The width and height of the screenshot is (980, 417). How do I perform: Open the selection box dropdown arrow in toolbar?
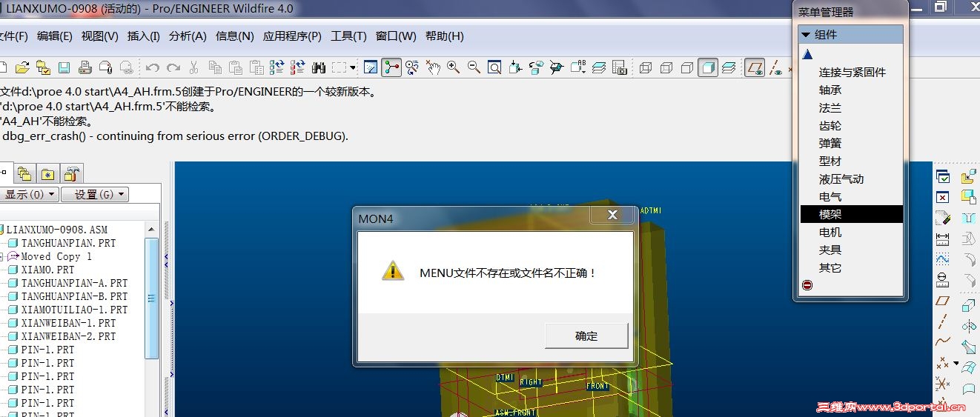353,67
